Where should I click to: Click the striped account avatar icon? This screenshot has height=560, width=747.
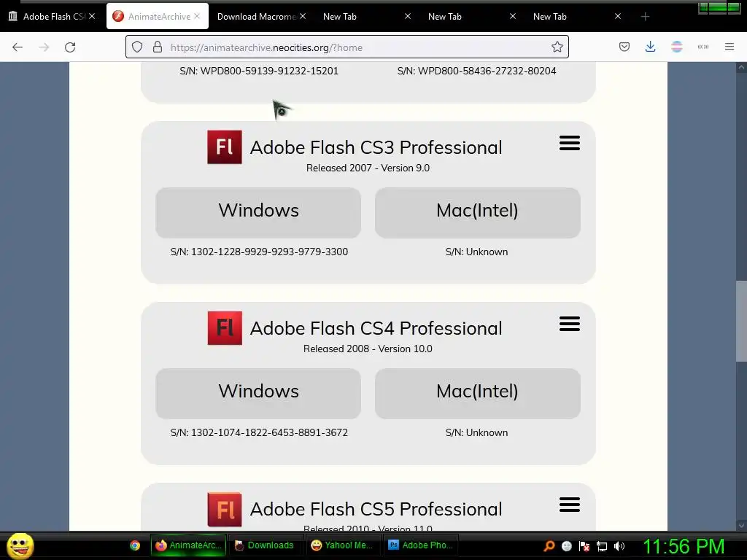pyautogui.click(x=676, y=47)
